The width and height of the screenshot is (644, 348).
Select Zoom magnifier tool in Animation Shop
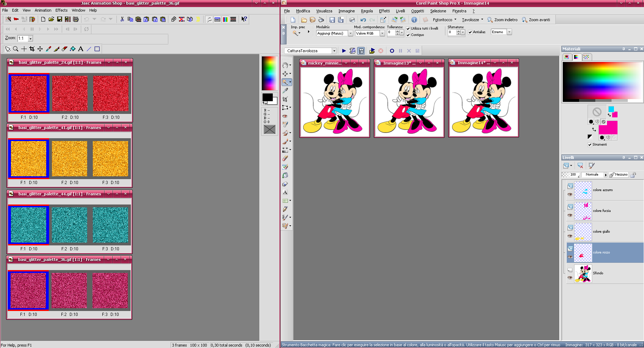point(16,49)
